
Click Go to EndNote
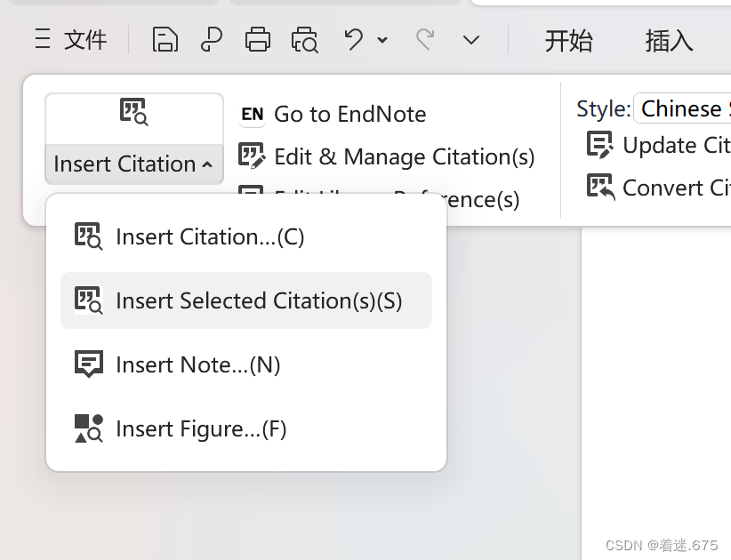pyautogui.click(x=333, y=114)
